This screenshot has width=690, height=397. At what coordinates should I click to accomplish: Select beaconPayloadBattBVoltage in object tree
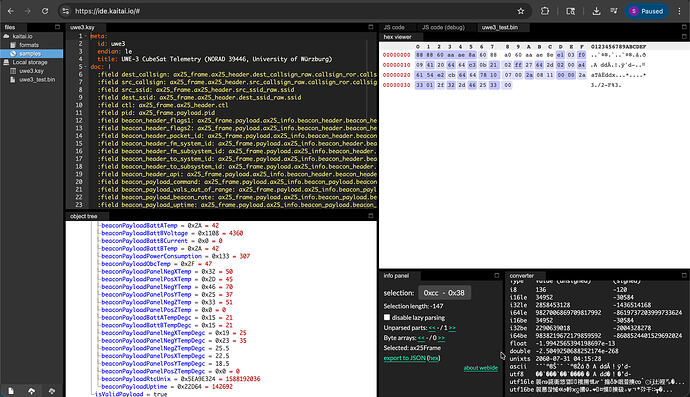pos(144,233)
